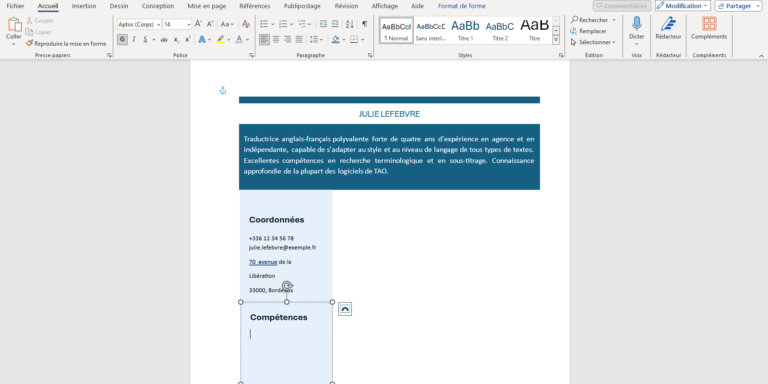Open the Format de forme tab
The width and height of the screenshot is (768, 384).
[x=462, y=6]
